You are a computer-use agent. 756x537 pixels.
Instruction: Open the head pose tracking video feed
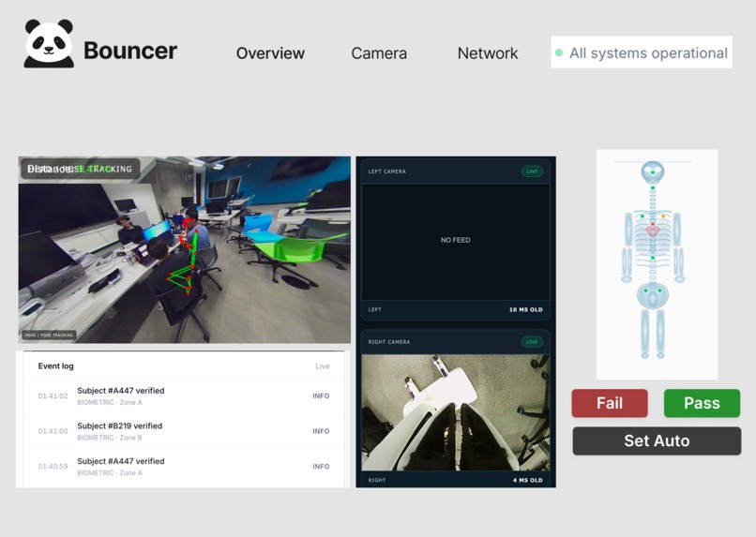[x=184, y=249]
